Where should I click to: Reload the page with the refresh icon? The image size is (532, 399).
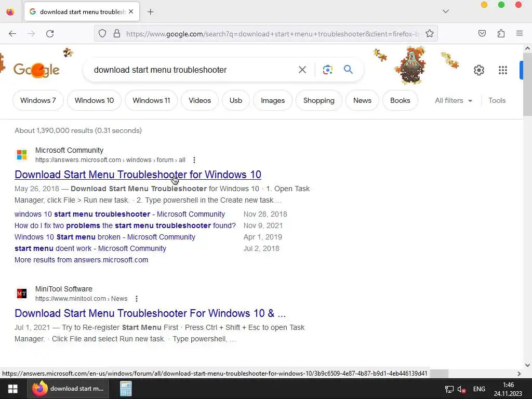(50, 34)
